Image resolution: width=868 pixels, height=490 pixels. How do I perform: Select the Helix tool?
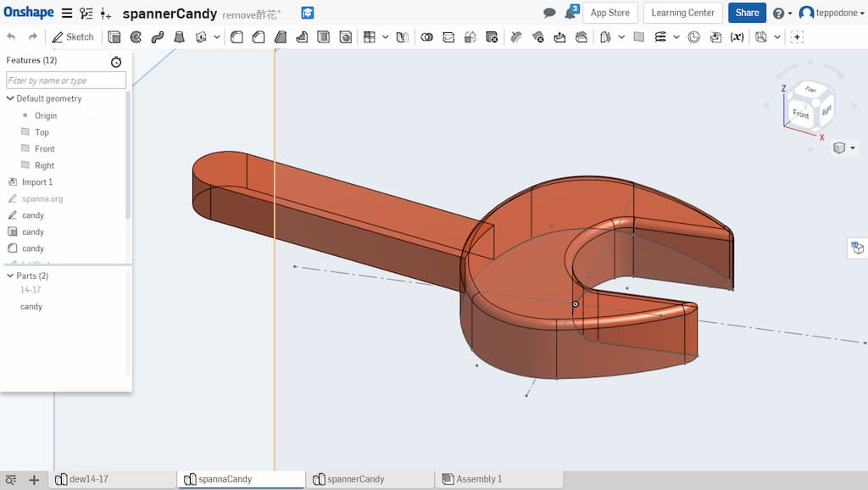click(x=660, y=37)
